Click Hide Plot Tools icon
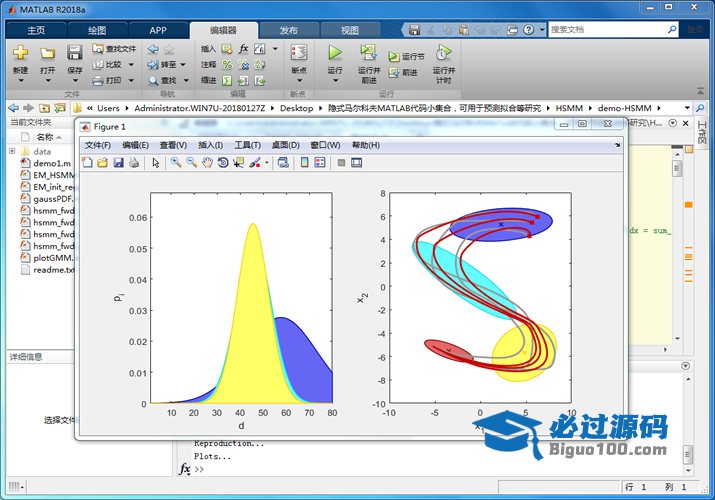 (x=341, y=163)
